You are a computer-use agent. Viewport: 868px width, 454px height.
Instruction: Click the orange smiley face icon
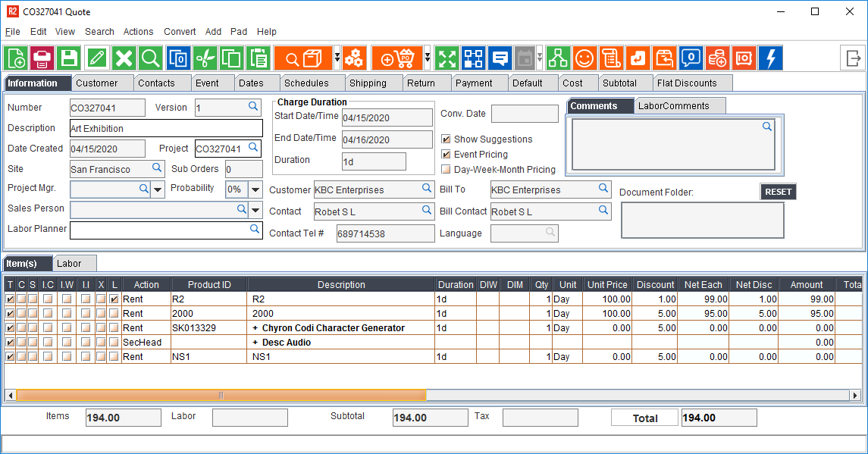point(584,58)
